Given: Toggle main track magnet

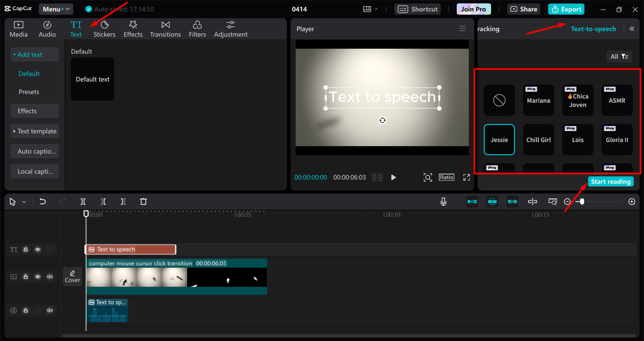Looking at the screenshot, I should (x=472, y=201).
